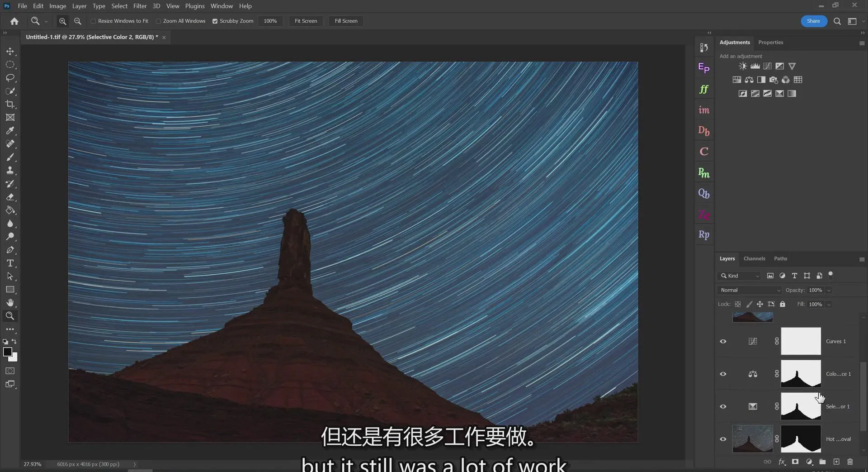Select the Frame tool
The height and width of the screenshot is (472, 868).
click(x=10, y=117)
